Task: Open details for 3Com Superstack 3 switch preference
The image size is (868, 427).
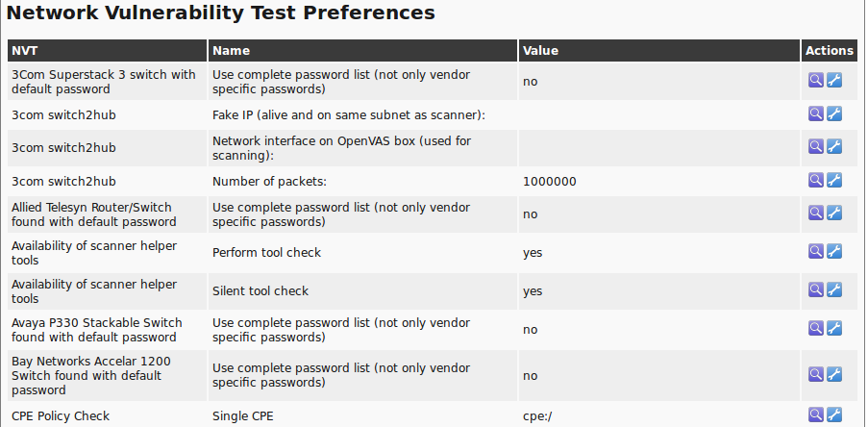Action: coord(815,81)
